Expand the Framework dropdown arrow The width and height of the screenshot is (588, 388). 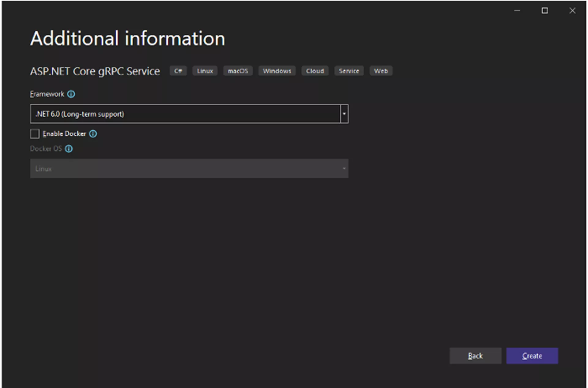(344, 114)
